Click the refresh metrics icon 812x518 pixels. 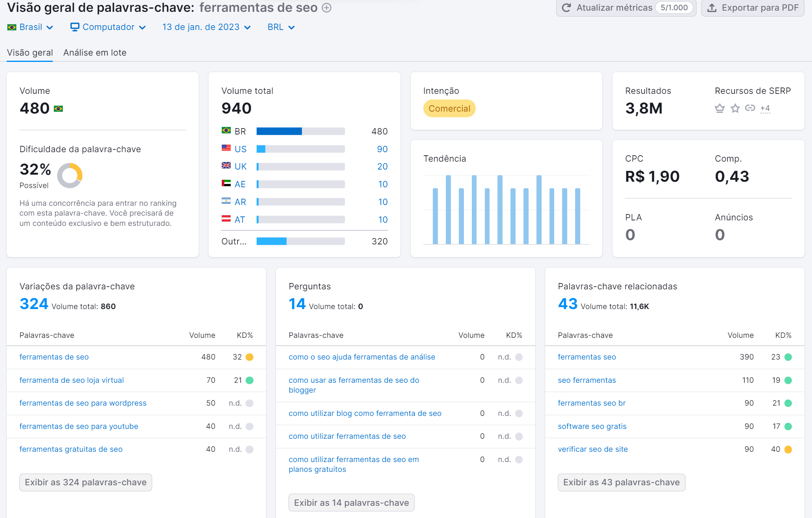point(566,7)
